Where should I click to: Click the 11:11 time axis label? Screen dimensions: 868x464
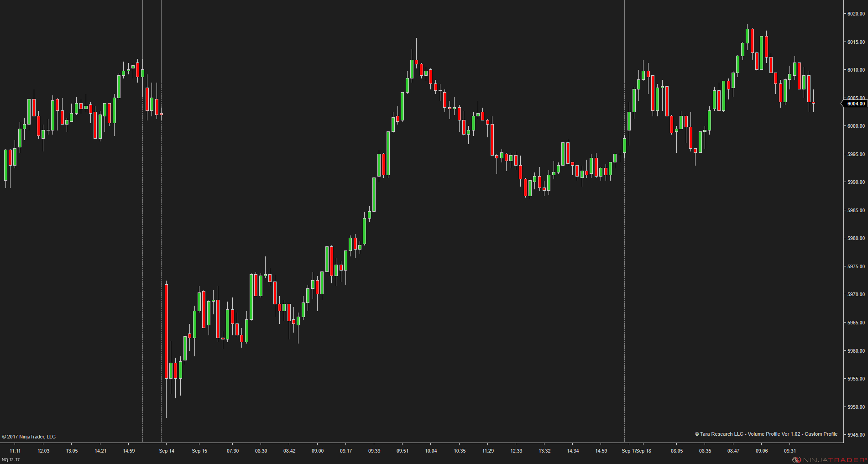(15, 451)
